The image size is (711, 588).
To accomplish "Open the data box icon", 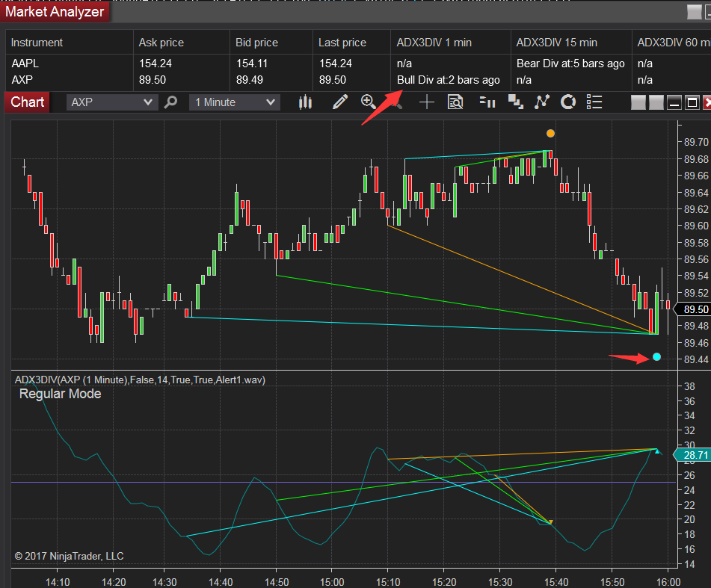I will 455,102.
